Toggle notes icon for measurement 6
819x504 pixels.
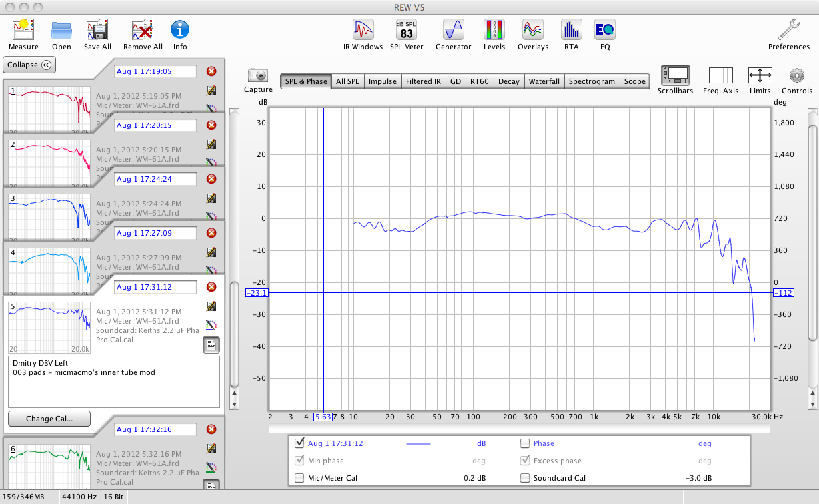211,486
